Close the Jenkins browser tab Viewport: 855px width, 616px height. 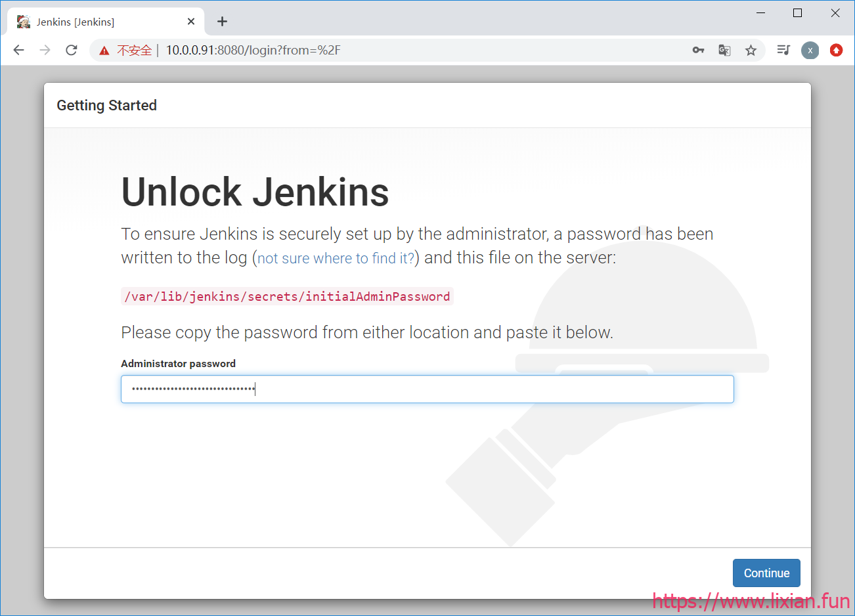(191, 22)
